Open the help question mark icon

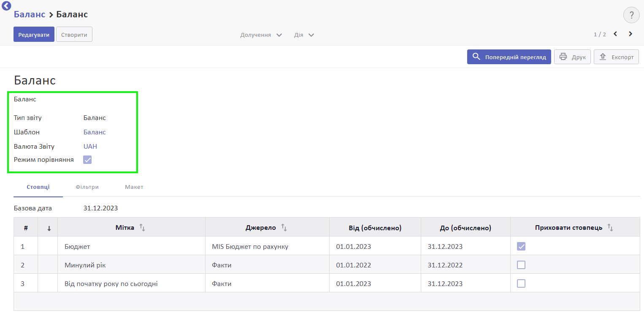click(x=631, y=16)
